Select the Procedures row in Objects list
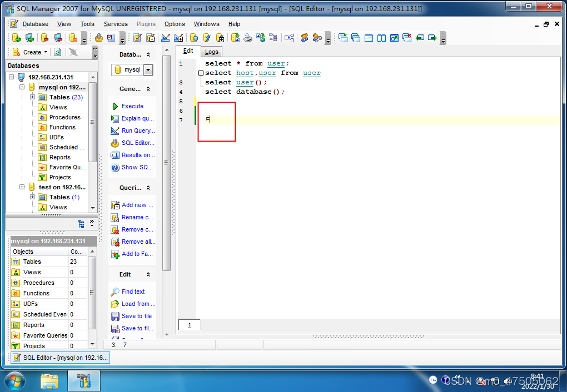This screenshot has width=567, height=392. point(49,283)
